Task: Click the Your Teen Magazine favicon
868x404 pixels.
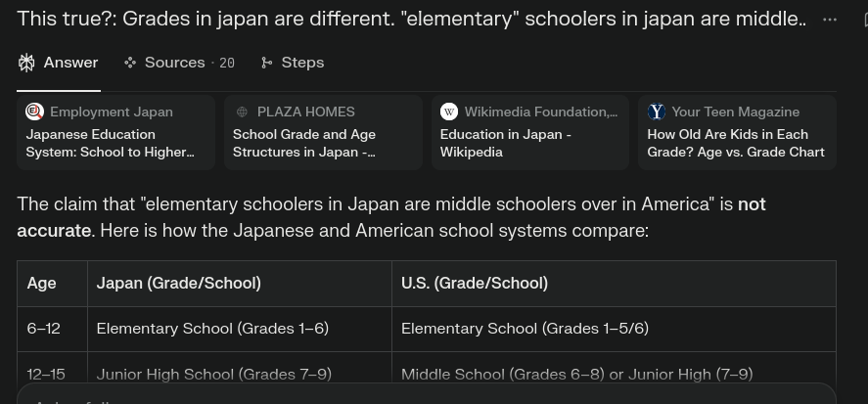Action: click(656, 112)
